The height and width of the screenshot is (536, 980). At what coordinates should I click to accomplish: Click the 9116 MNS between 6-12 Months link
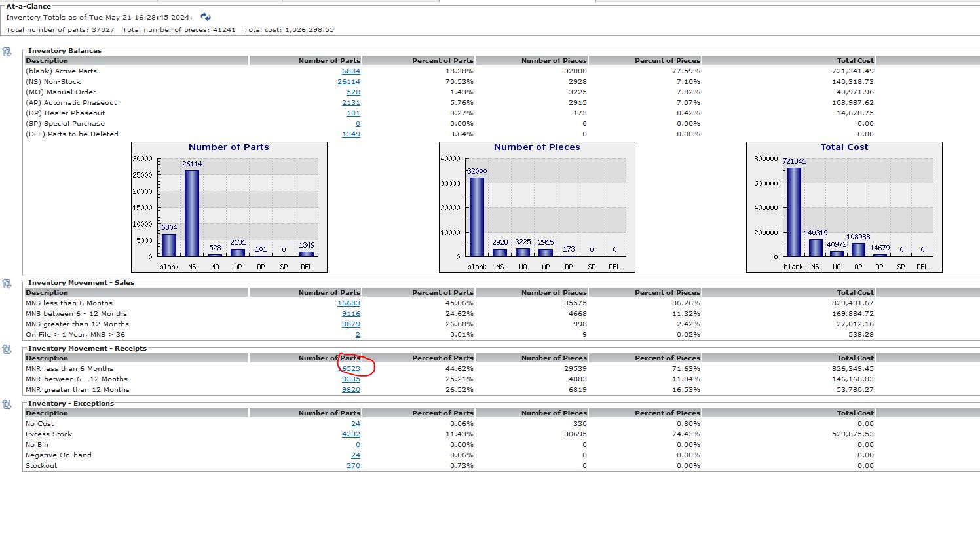[x=352, y=313]
